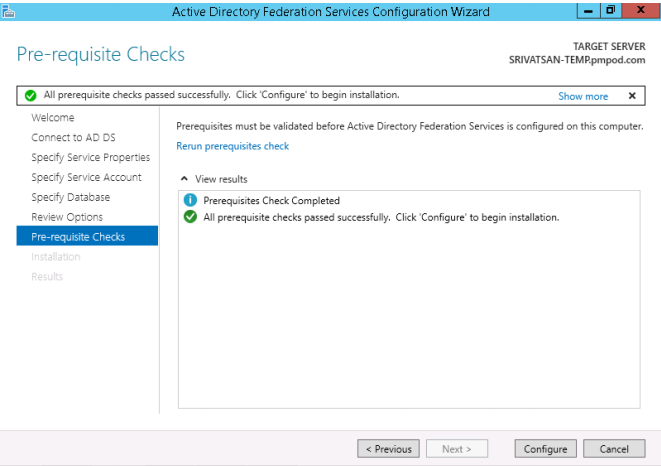Screen dimensions: 661x466
Task: Click the blue information icon in results
Action: (190, 200)
